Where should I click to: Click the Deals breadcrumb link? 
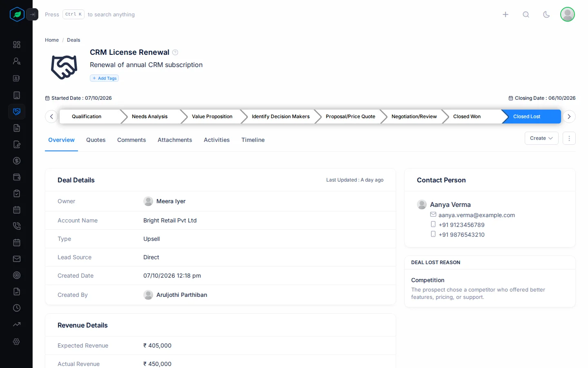tap(73, 40)
